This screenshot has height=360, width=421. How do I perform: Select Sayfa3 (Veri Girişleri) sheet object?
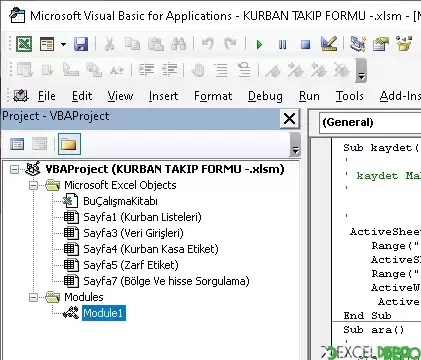pyautogui.click(x=133, y=233)
